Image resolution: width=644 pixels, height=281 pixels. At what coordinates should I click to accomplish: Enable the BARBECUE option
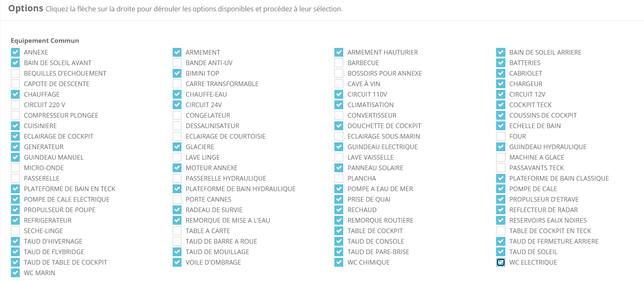[x=339, y=63]
